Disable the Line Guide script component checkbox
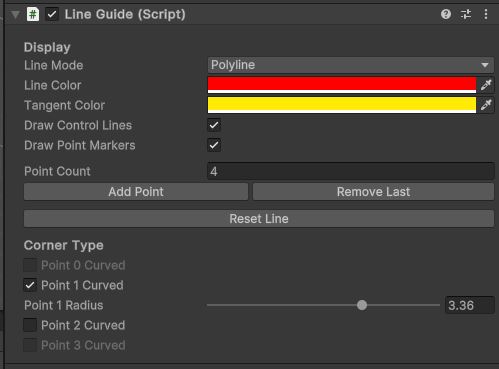The image size is (499, 369). click(x=52, y=14)
